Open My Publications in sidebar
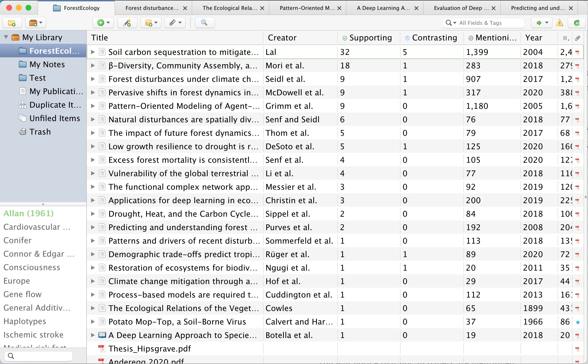This screenshot has height=364, width=588. coord(43,91)
